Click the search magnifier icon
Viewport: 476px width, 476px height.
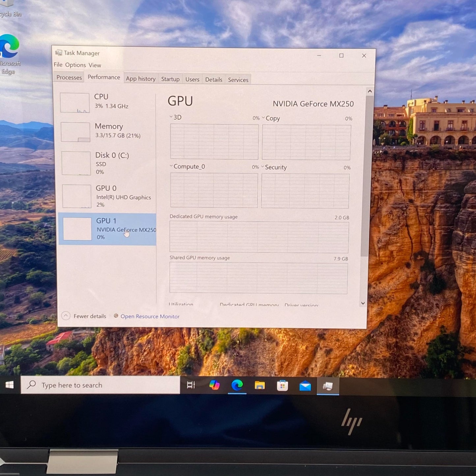[31, 384]
